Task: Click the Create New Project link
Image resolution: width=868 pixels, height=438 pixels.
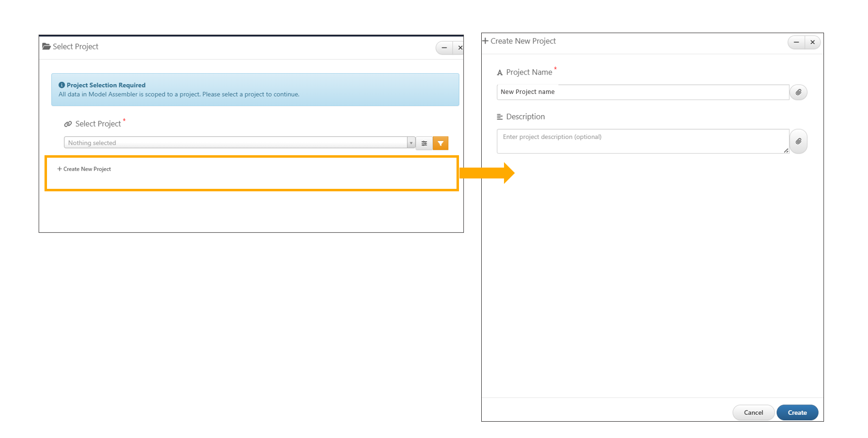Action: click(85, 169)
